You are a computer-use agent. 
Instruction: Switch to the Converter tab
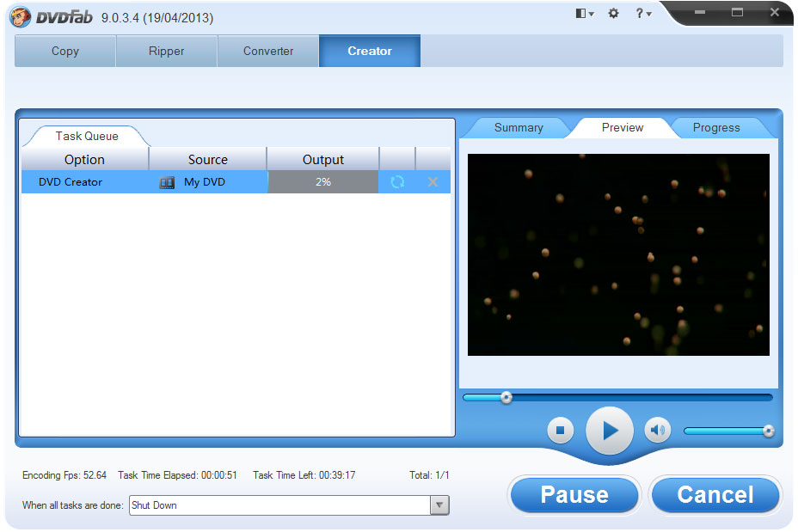point(268,51)
